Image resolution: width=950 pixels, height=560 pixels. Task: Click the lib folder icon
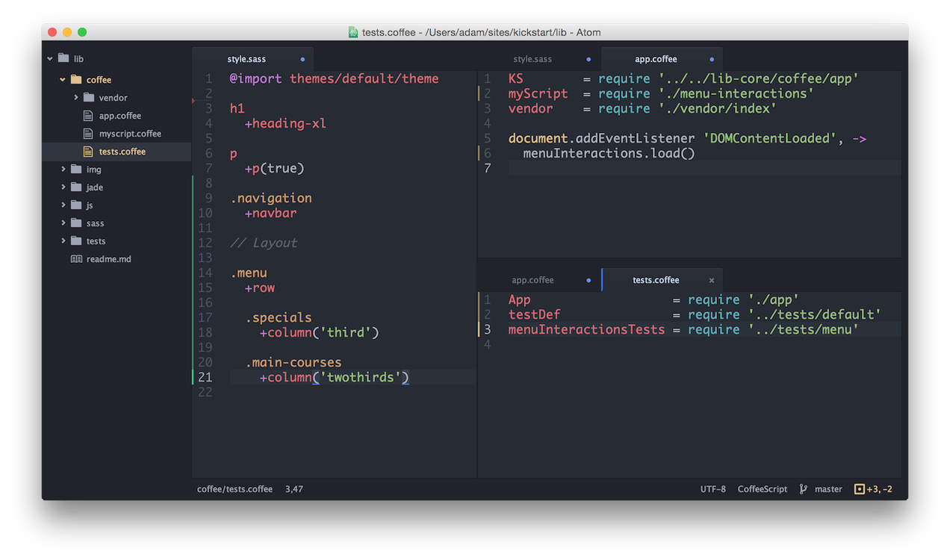(63, 58)
